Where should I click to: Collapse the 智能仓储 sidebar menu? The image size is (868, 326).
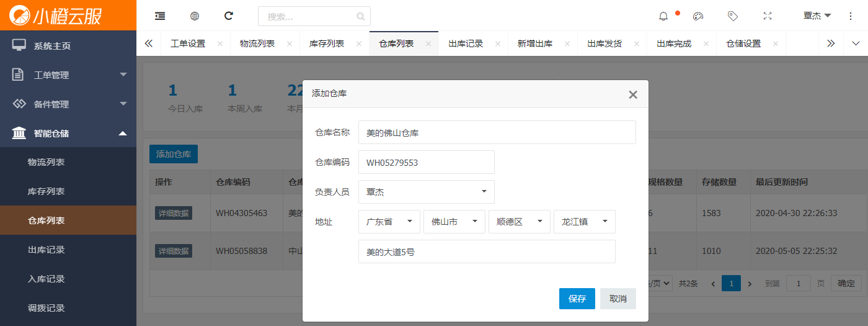point(68,133)
